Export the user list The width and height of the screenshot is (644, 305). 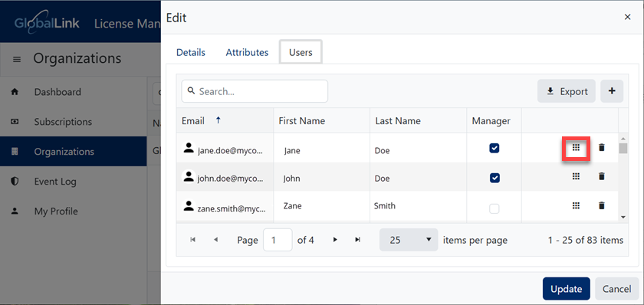pos(567,91)
